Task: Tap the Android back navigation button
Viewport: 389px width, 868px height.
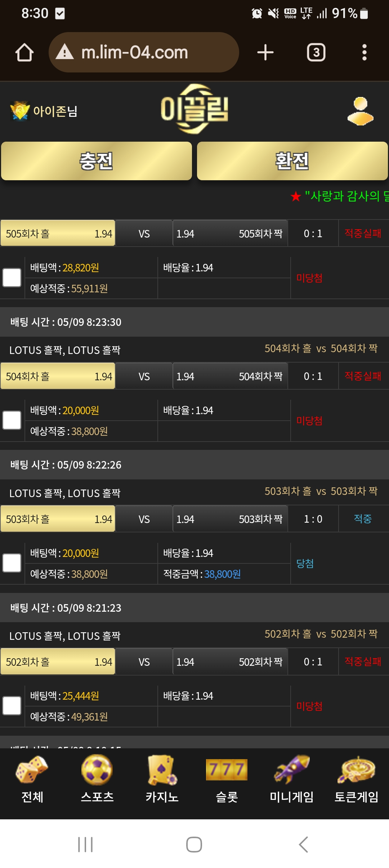Action: coord(303,844)
